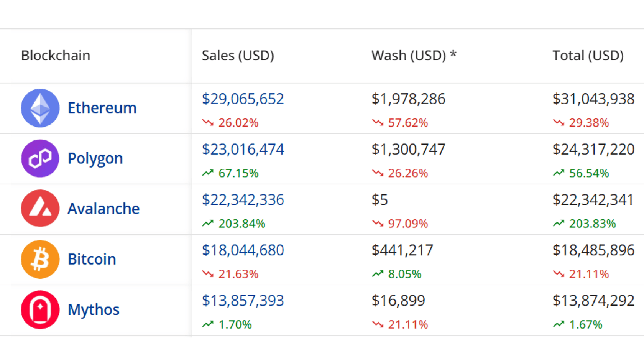Click the down-trend arrow beside 57.62%
This screenshot has height=362, width=644.
378,123
